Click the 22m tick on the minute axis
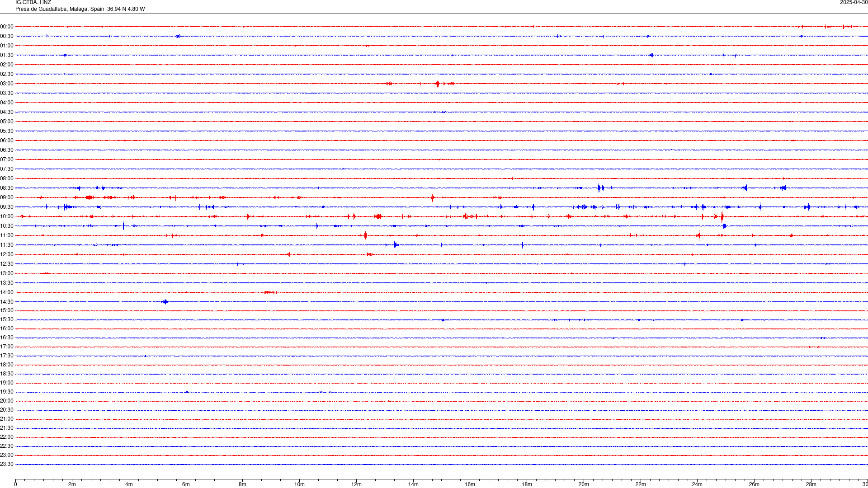 coord(641,484)
